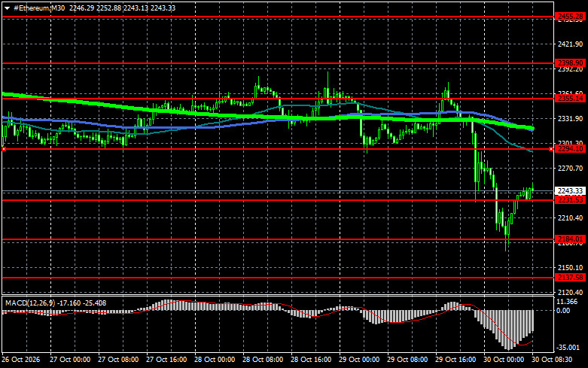Click the #Ethereum,M30 chart title
Viewport: 588px width, 368px height.
39,8
